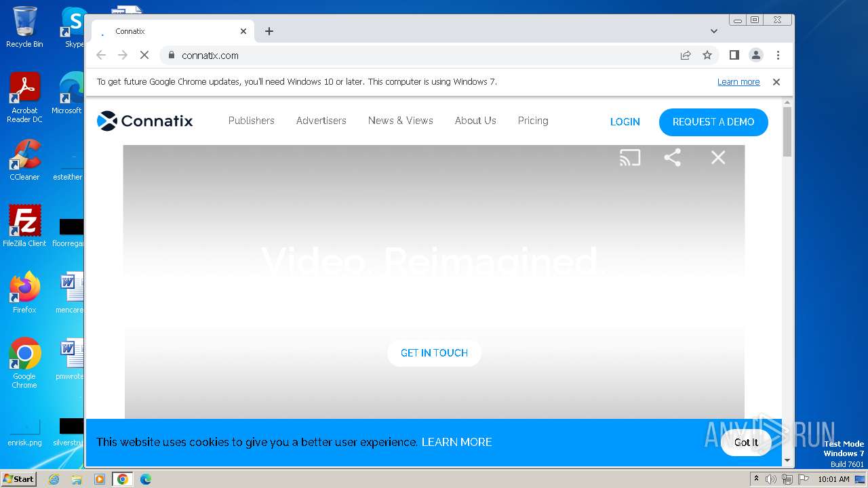868x488 pixels.
Task: Select the Connatix browser tab
Action: (x=173, y=31)
